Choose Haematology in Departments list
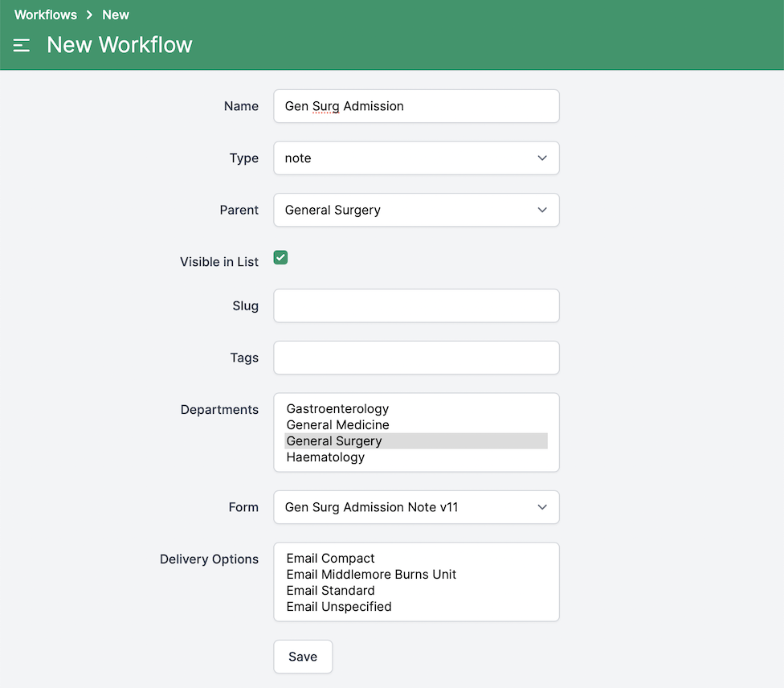This screenshot has width=784, height=688. tap(325, 457)
